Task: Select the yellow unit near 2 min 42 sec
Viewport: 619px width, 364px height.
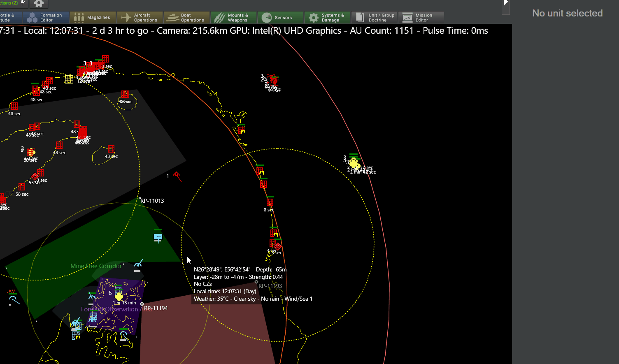Action: (354, 163)
